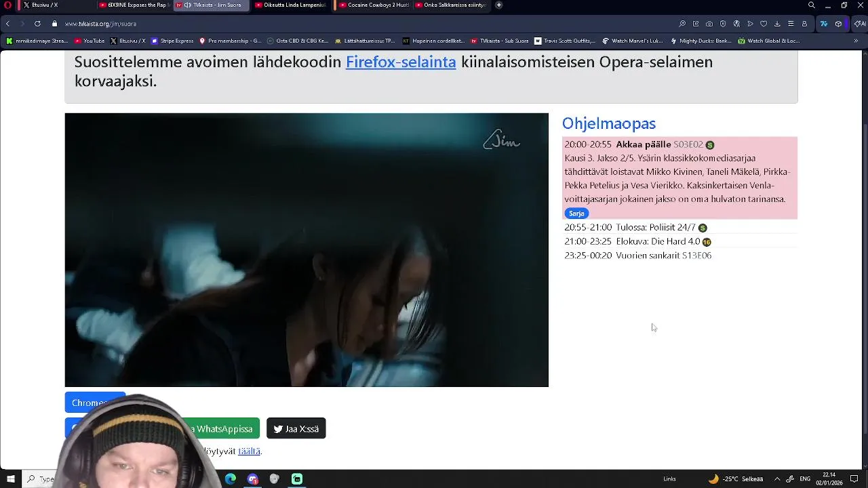
Task: Reload the page with refresh icon
Action: click(x=37, y=24)
